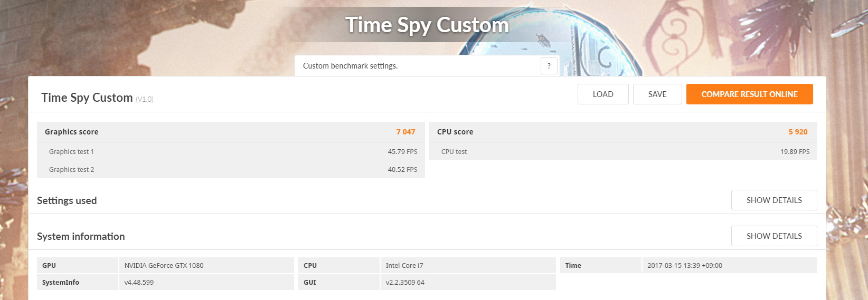Click the Custom benchmark settings description box

pos(427,66)
